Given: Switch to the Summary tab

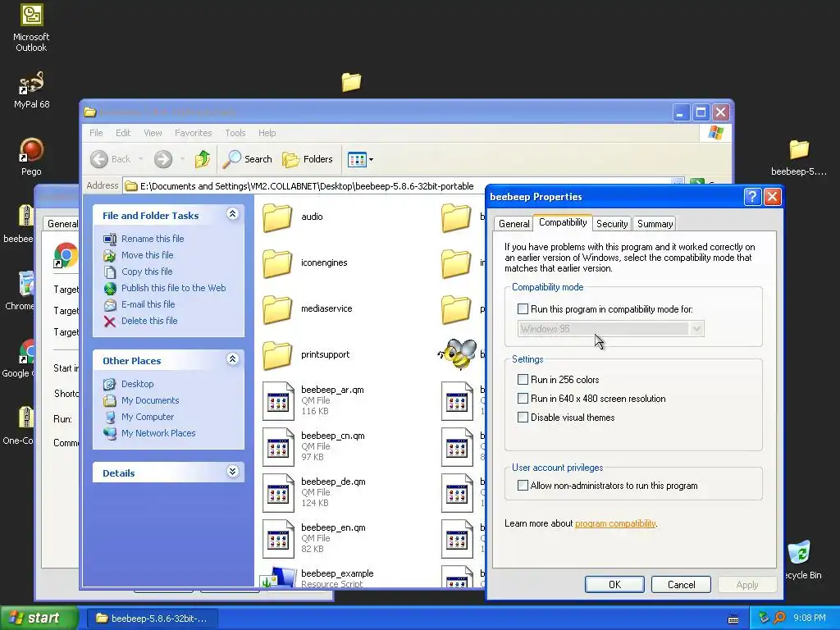Looking at the screenshot, I should pyautogui.click(x=655, y=224).
